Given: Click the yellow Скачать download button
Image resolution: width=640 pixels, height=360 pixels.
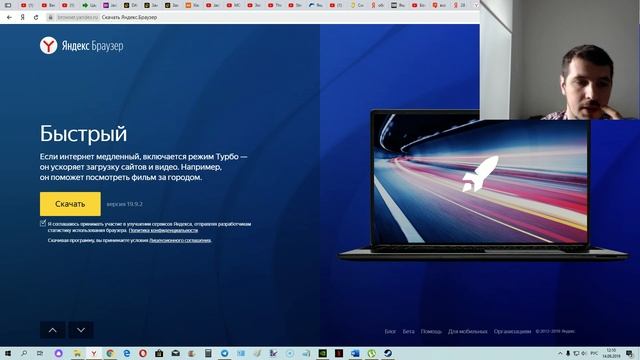Looking at the screenshot, I should click(70, 204).
